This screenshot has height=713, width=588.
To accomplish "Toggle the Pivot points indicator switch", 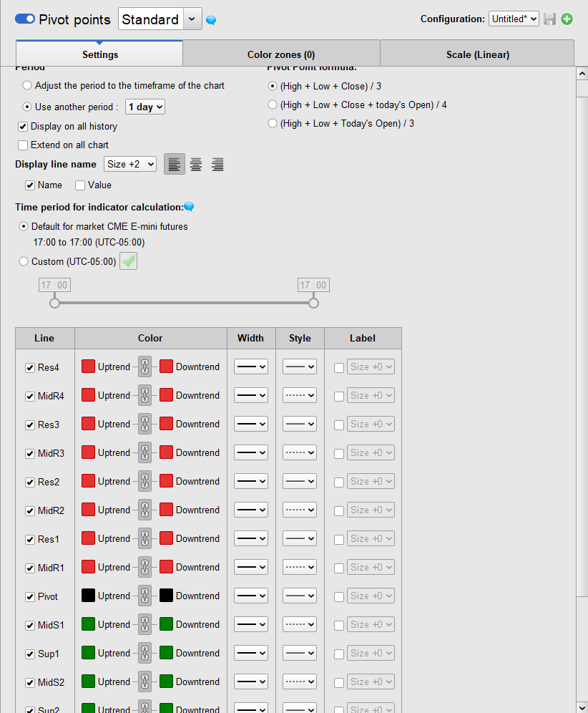I will (x=25, y=19).
